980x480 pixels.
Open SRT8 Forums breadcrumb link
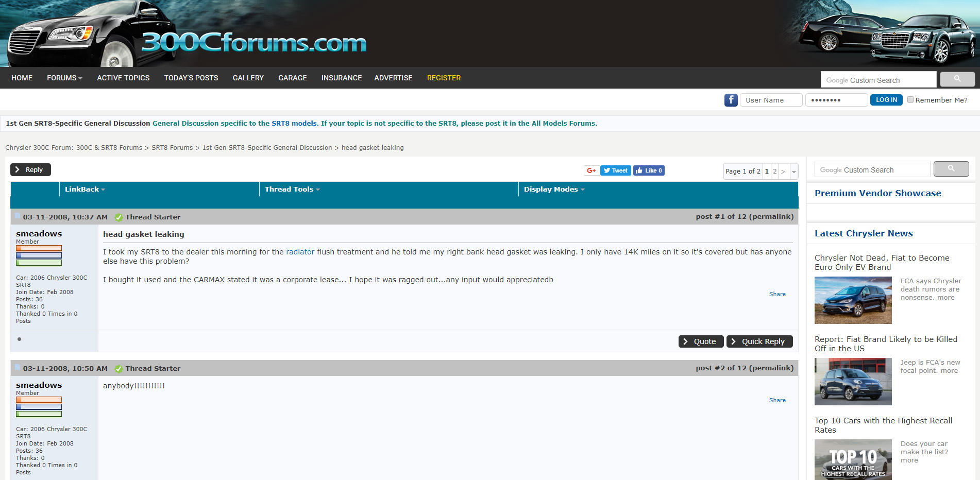(172, 148)
